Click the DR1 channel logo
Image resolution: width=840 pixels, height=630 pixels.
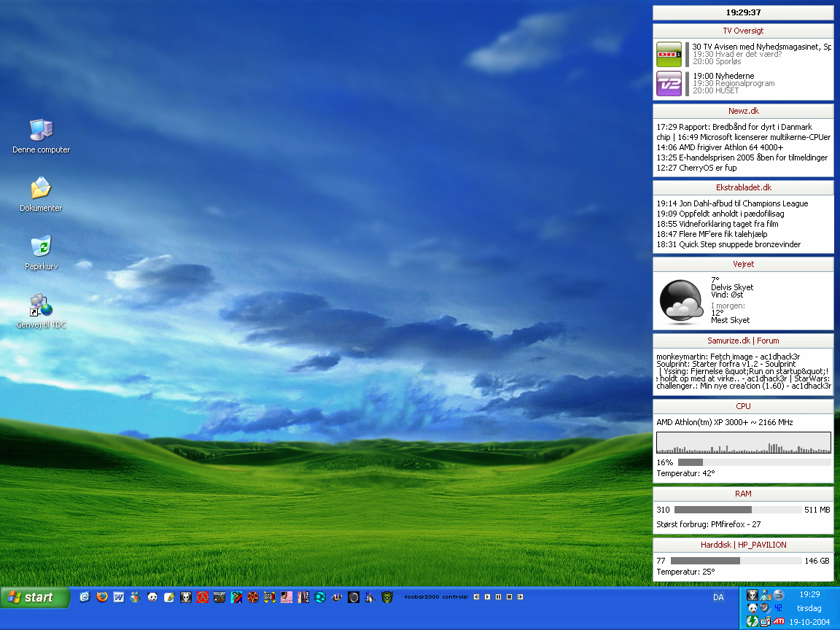click(669, 54)
